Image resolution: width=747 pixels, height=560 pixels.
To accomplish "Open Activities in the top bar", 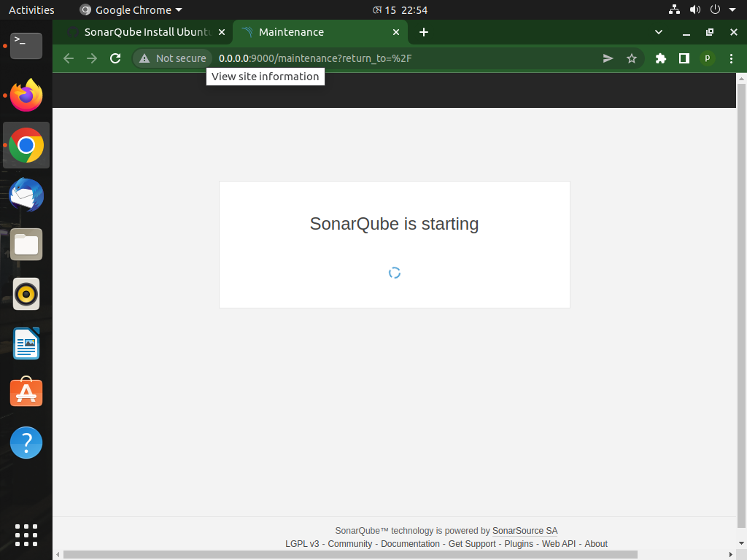I will click(x=29, y=9).
